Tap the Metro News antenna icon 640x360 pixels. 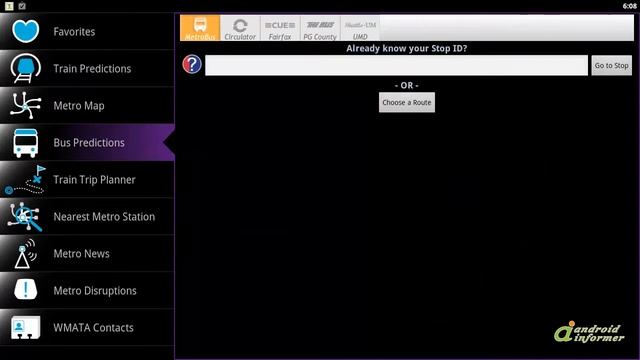[x=25, y=253]
